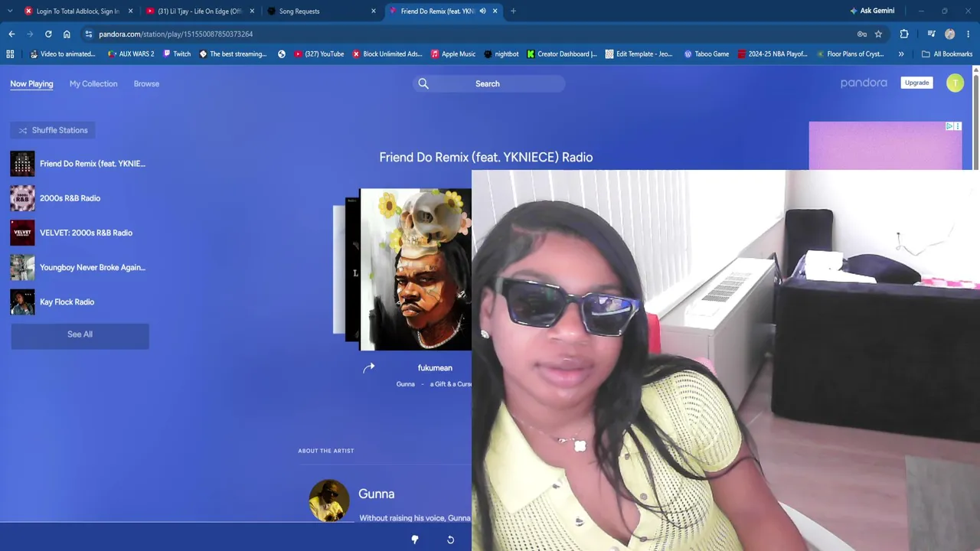
Task: Play the Friend Do Remix station in sidebar
Action: [x=78, y=163]
